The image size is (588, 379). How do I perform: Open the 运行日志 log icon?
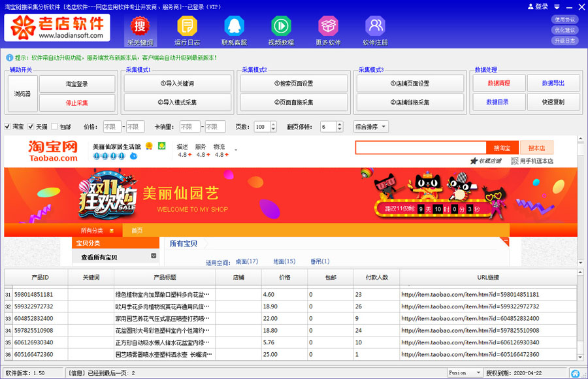186,29
